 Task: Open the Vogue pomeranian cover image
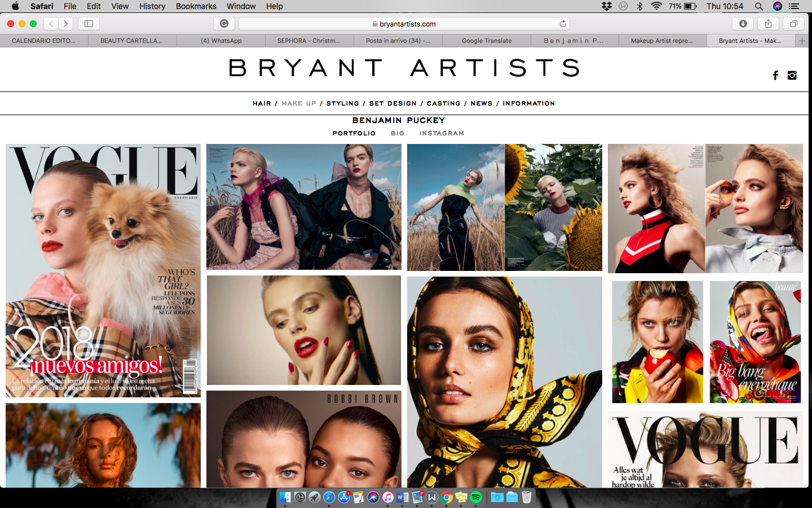click(x=103, y=270)
